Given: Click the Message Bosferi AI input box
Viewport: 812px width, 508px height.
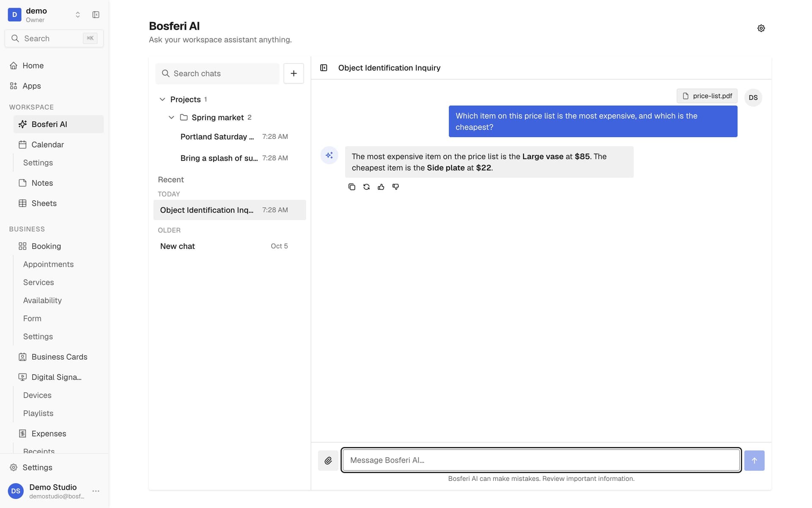Looking at the screenshot, I should tap(541, 460).
